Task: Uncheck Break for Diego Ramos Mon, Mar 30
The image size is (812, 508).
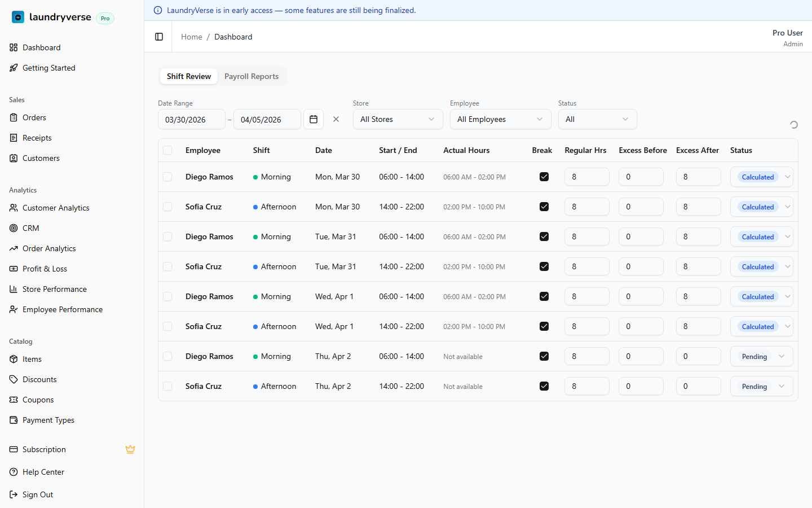Action: pyautogui.click(x=544, y=177)
